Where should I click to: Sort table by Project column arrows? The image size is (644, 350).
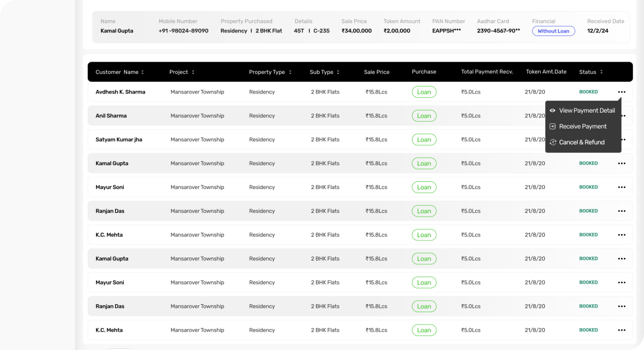pos(193,72)
